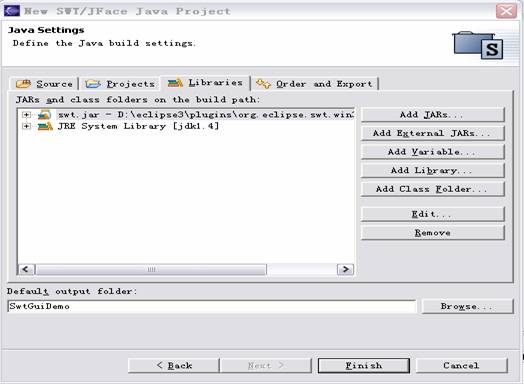Open the Projects tab
524x384 pixels.
point(120,84)
